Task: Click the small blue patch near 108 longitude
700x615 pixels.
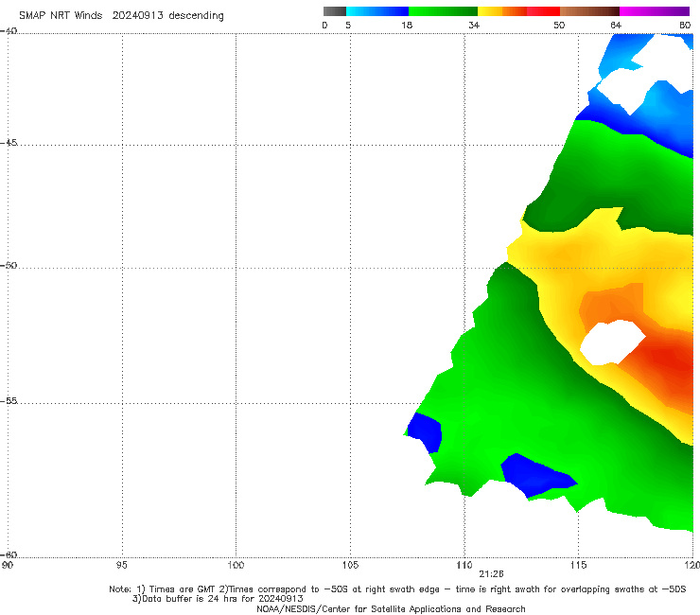Action: point(425,431)
